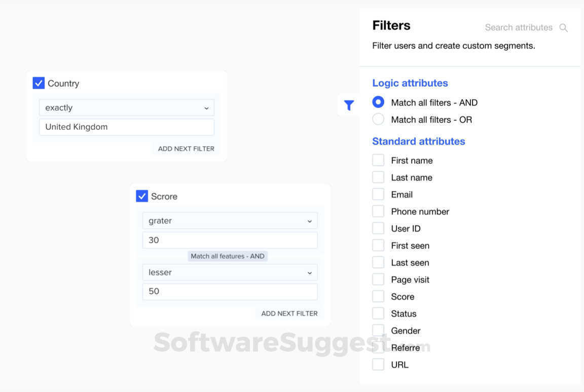Open the grater comparison dropdown
The height and width of the screenshot is (392, 584).
pyautogui.click(x=229, y=221)
